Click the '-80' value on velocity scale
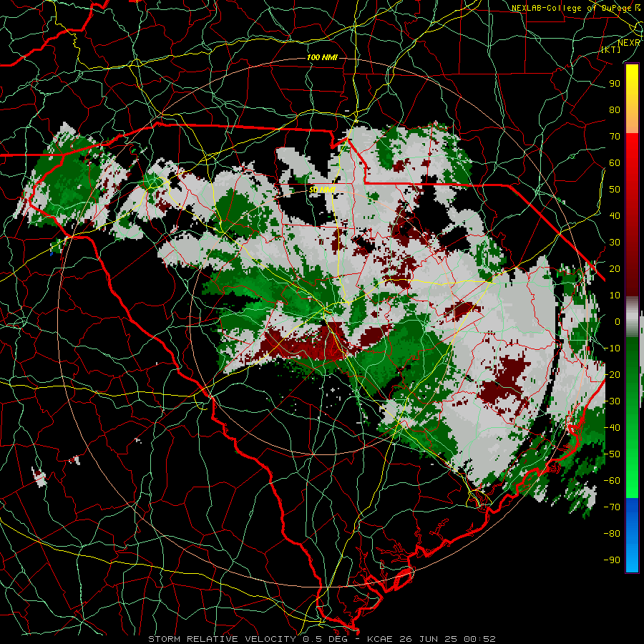The image size is (644, 644). [x=612, y=534]
